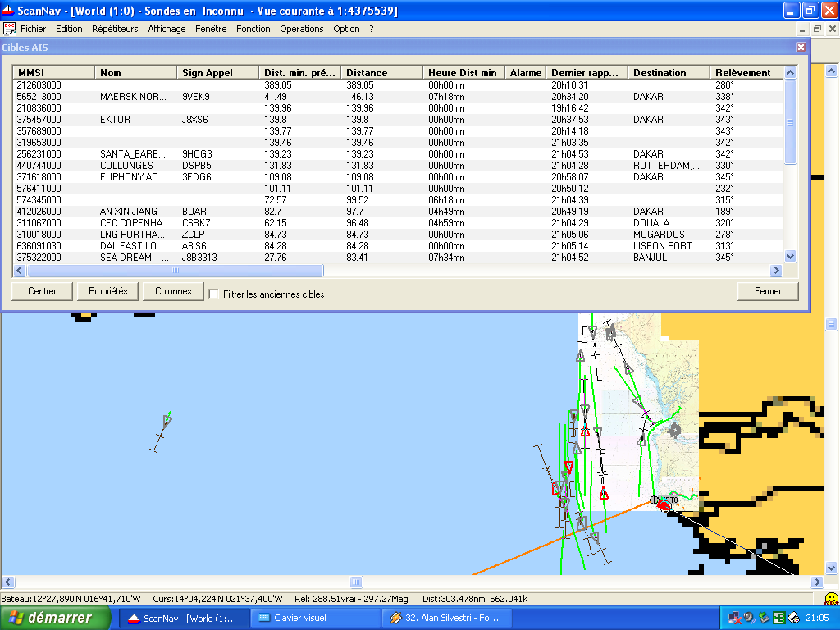Sort by Distance column header
840x630 pixels.
pos(381,72)
